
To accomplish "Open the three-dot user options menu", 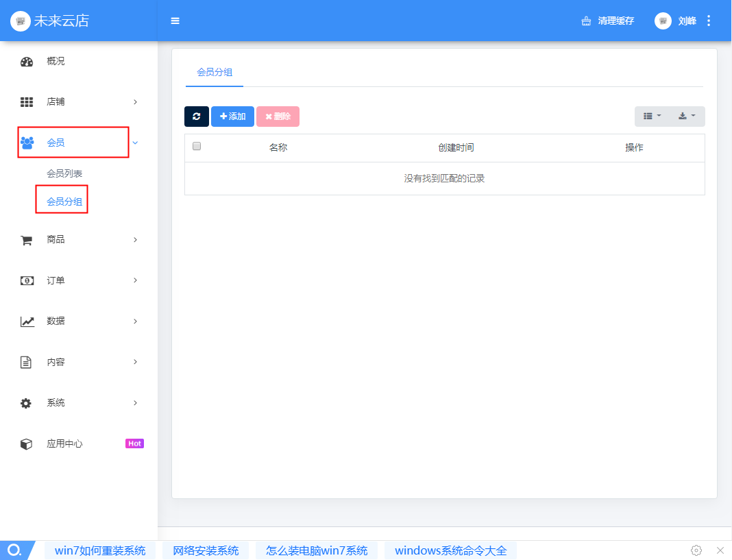I will coord(709,21).
